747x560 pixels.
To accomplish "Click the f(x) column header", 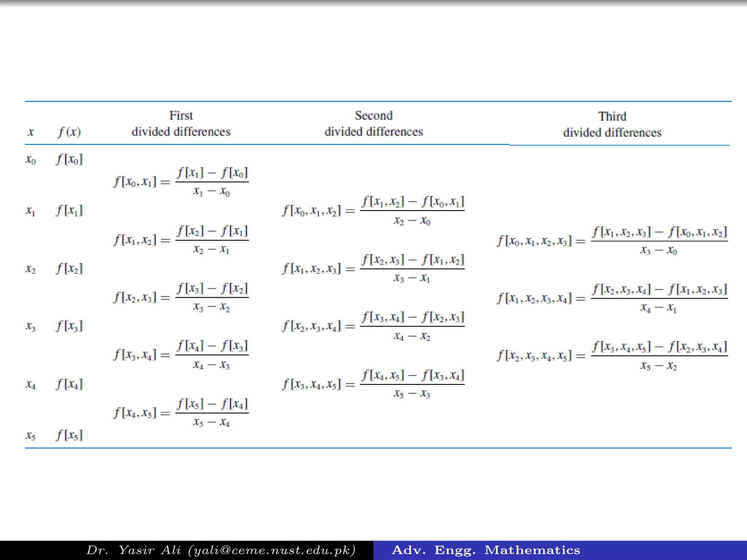I will [x=69, y=132].
